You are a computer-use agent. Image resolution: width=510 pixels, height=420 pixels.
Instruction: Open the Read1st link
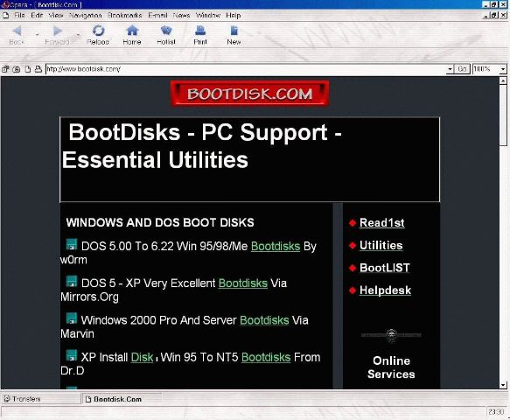(x=382, y=223)
